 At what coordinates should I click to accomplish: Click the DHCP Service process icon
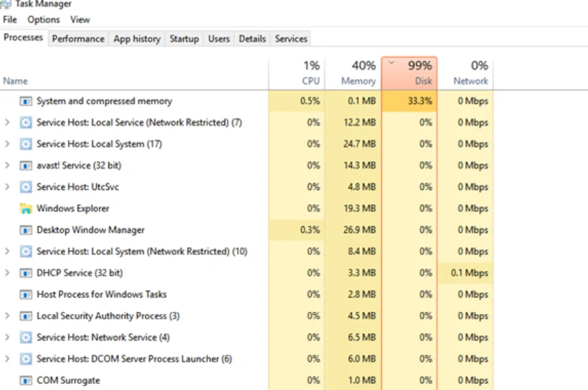click(x=25, y=273)
